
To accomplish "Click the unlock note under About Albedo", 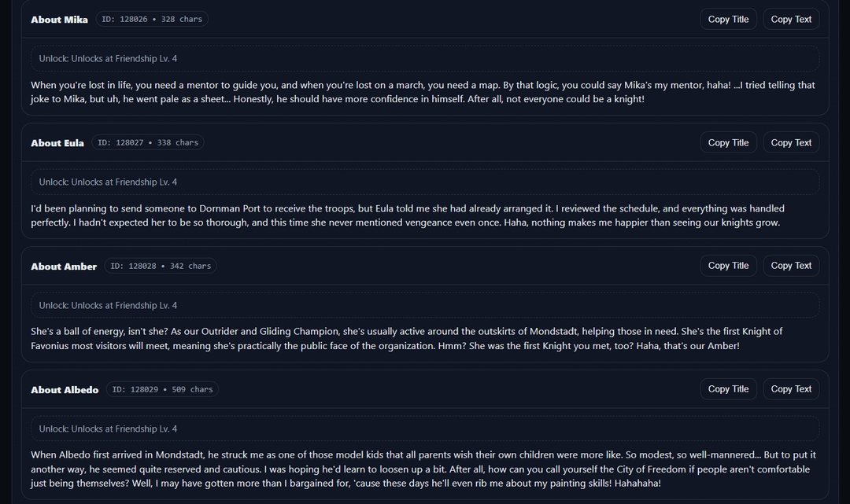I will (109, 429).
